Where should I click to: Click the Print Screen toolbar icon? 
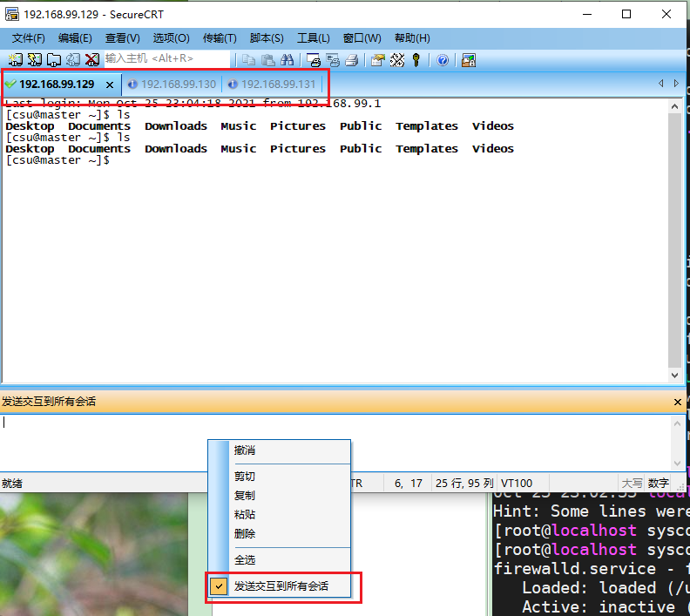[x=314, y=60]
